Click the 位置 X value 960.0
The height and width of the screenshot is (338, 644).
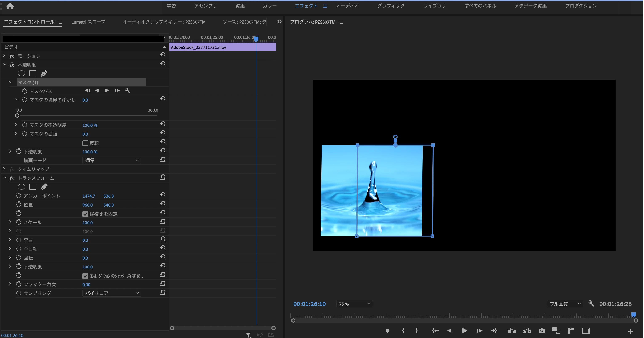click(x=88, y=205)
